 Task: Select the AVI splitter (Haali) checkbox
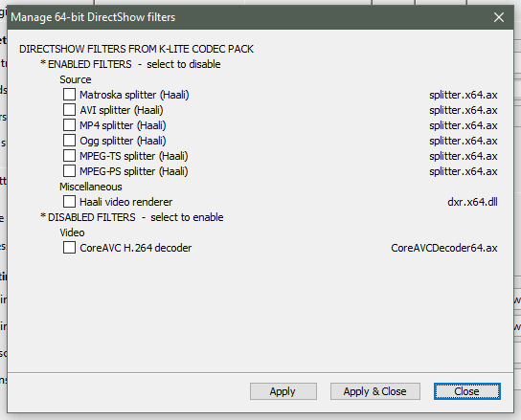[69, 110]
